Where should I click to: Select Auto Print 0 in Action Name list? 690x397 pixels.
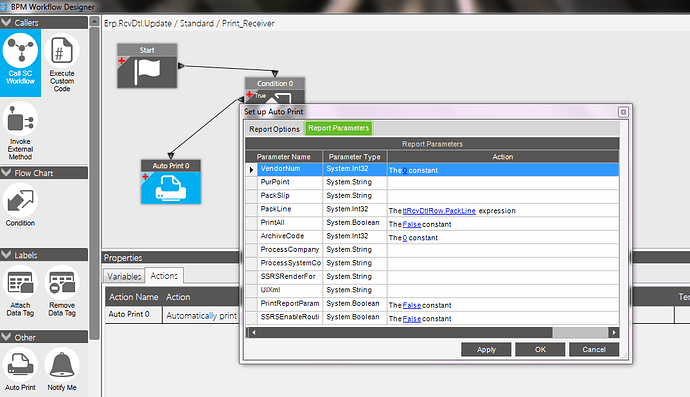click(x=133, y=314)
